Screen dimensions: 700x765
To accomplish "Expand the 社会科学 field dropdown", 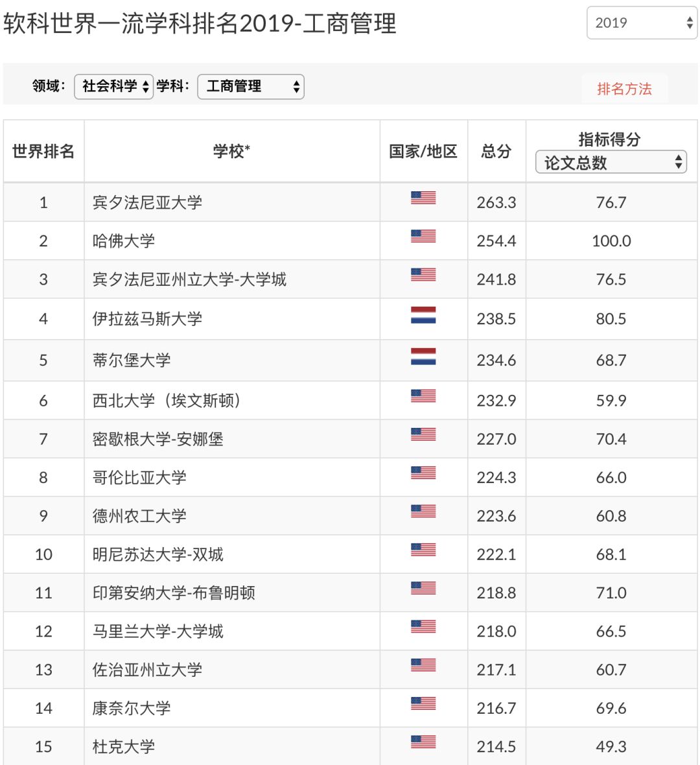I will pyautogui.click(x=114, y=86).
